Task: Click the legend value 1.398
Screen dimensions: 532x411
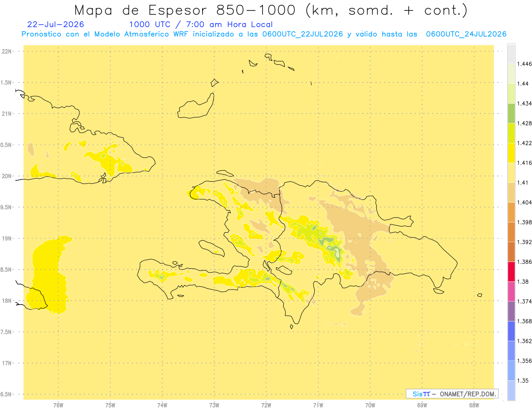Action: click(x=524, y=222)
